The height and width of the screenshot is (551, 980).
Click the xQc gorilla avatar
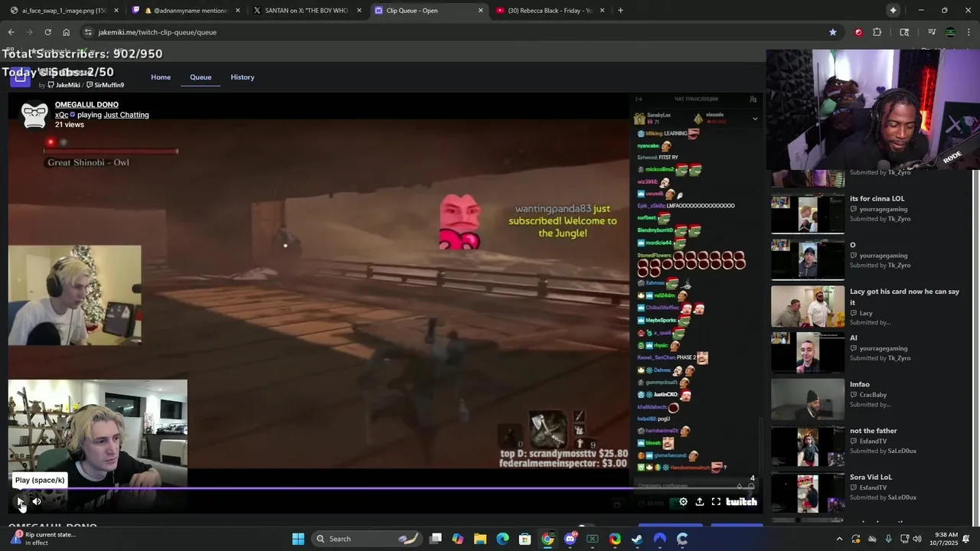pos(34,115)
